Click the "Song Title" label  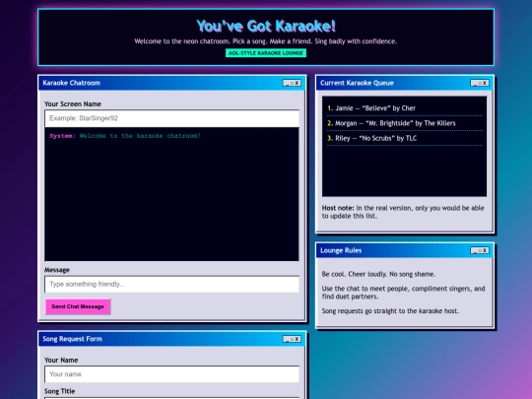click(60, 391)
